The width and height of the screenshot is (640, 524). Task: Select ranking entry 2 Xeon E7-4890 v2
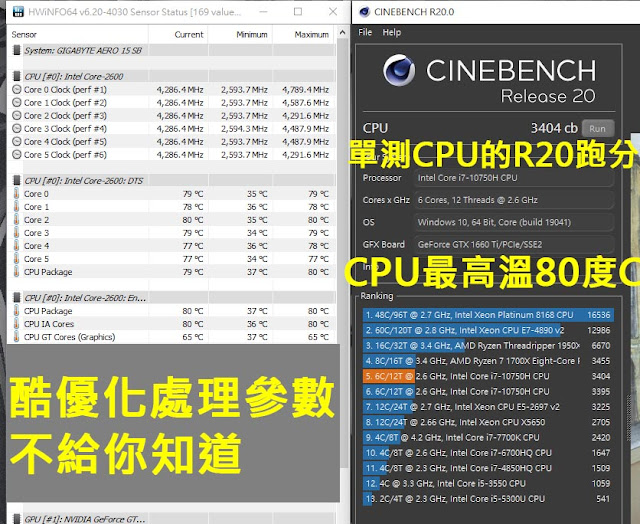pyautogui.click(x=488, y=330)
